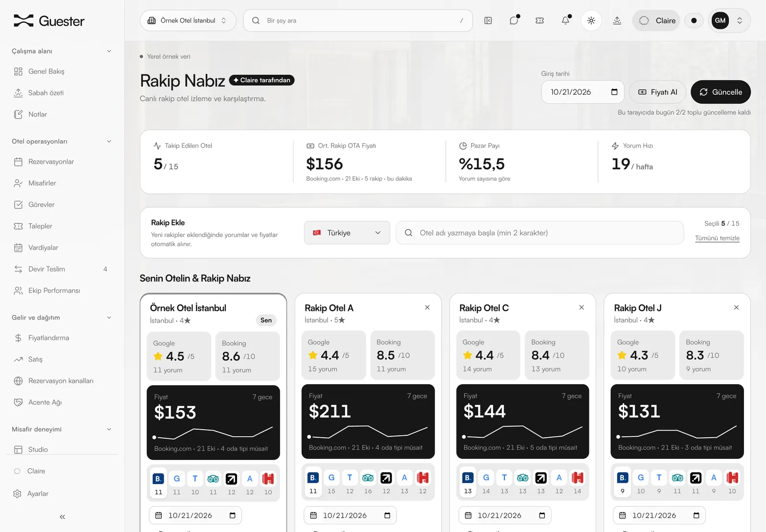Select Agoda A icon on Rakip Otel A card
Viewport: 766px width, 532px height.
point(405,483)
